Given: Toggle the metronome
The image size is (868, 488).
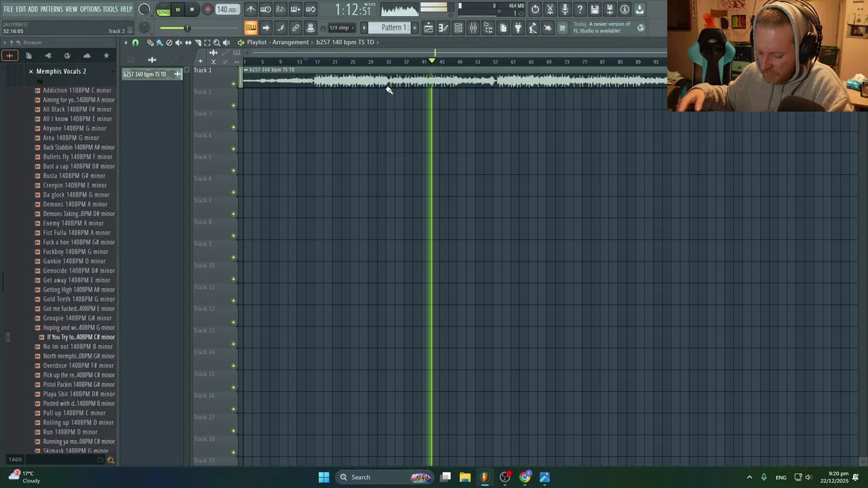Looking at the screenshot, I should (251, 9).
